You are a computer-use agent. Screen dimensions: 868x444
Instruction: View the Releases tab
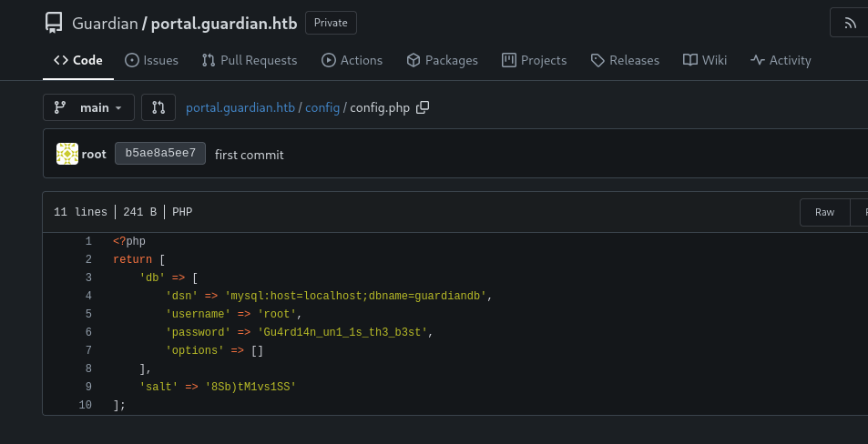(x=625, y=60)
